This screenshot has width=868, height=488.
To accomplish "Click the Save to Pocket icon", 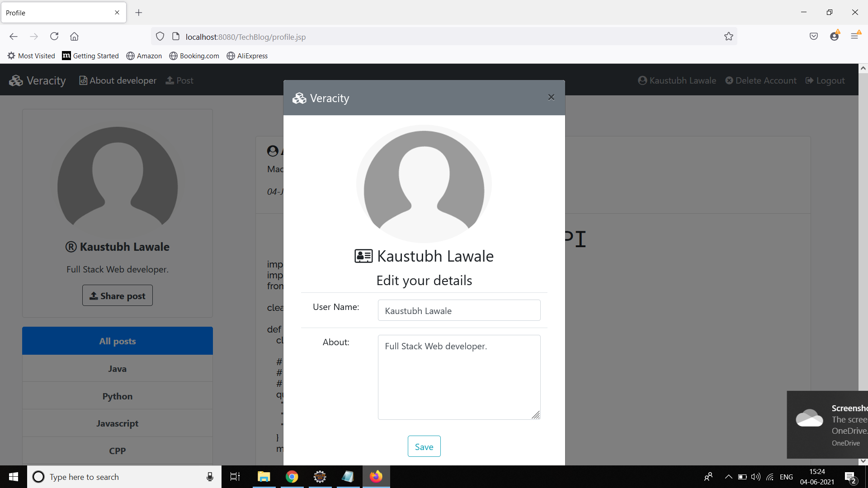I will (814, 36).
